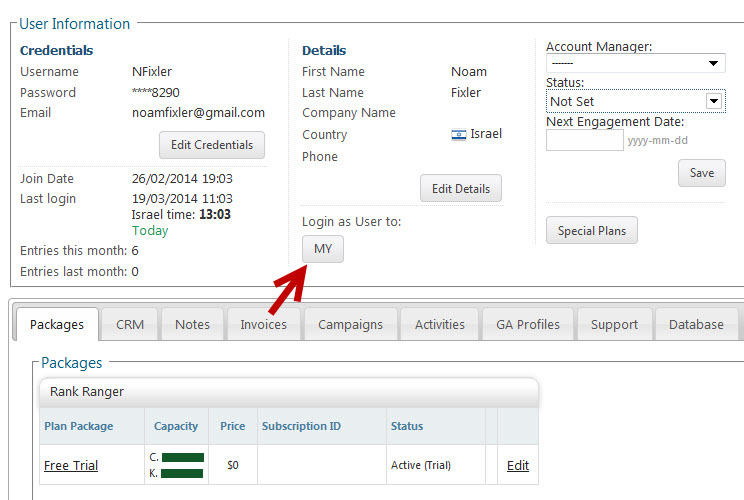Click the Israel time 13:03 text

(x=181, y=214)
